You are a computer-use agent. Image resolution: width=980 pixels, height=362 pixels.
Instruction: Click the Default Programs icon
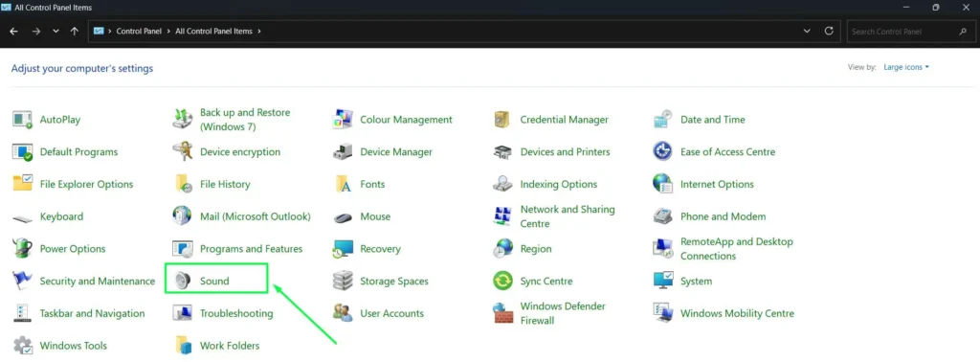pyautogui.click(x=23, y=152)
